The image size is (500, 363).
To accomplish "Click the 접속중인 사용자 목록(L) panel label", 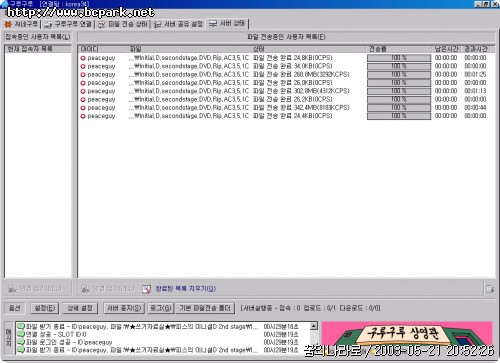I will [x=38, y=37].
